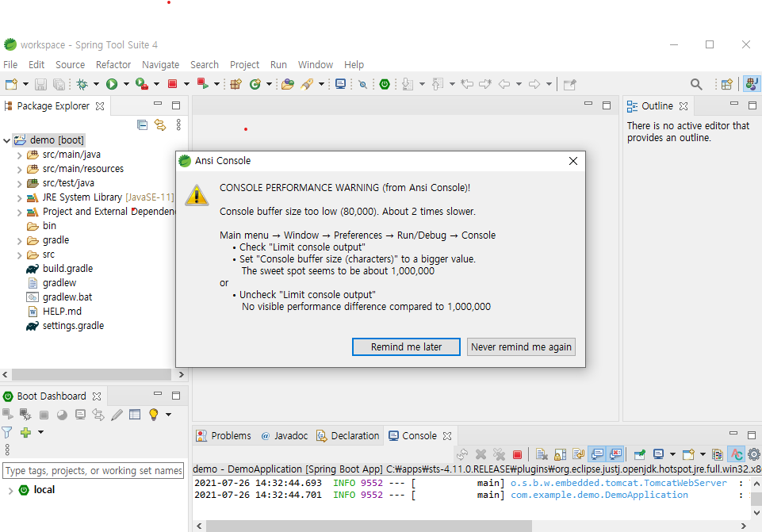Image resolution: width=762 pixels, height=532 pixels.
Task: Toggle Link with Editor in Package Explorer
Action: tap(160, 124)
